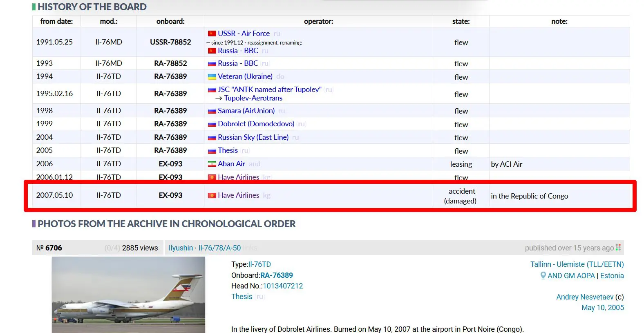Open head number 1013407212 link
Viewport: 644px width, 333px height.
[283, 286]
